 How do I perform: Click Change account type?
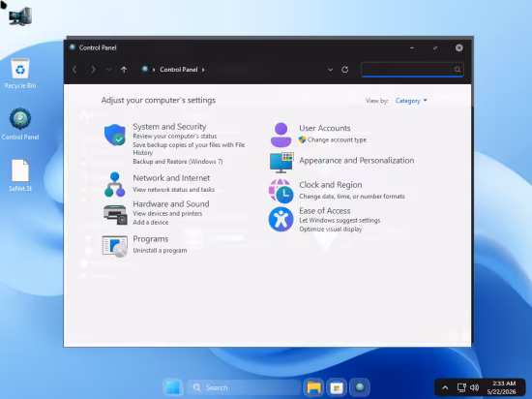(337, 139)
